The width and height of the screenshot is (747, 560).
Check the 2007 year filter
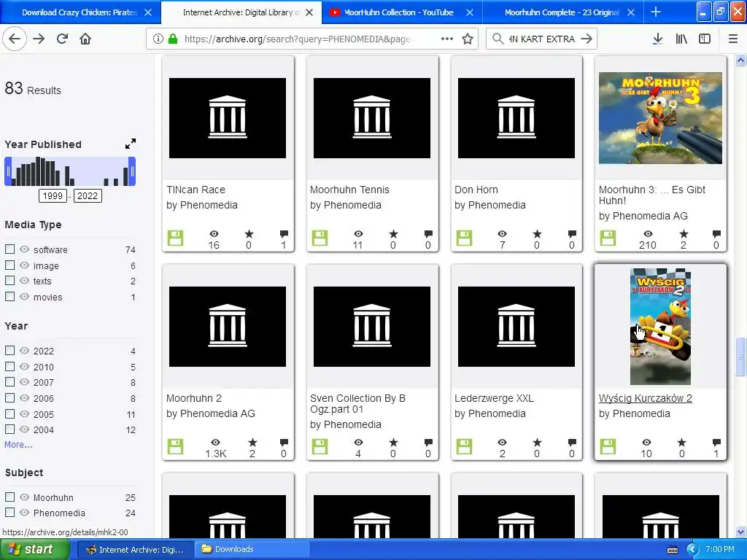point(9,382)
